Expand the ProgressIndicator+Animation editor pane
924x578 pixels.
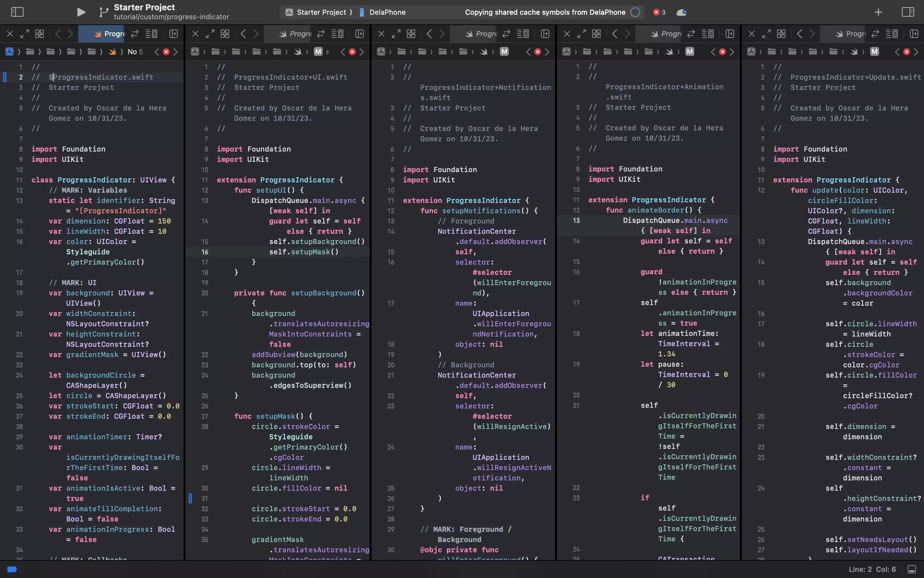pos(581,34)
